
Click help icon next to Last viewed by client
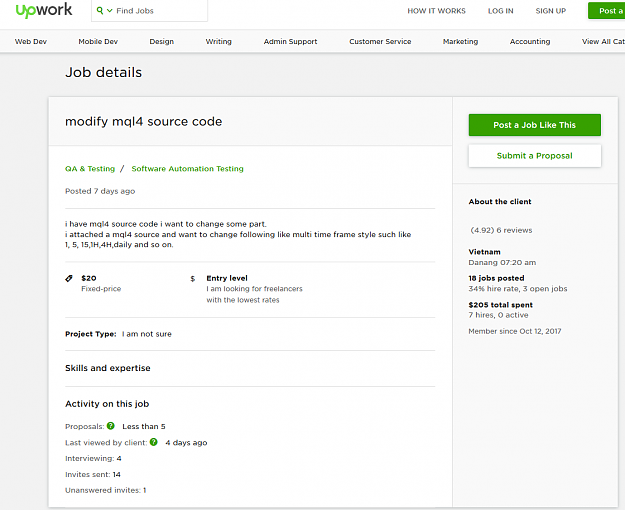[153, 442]
